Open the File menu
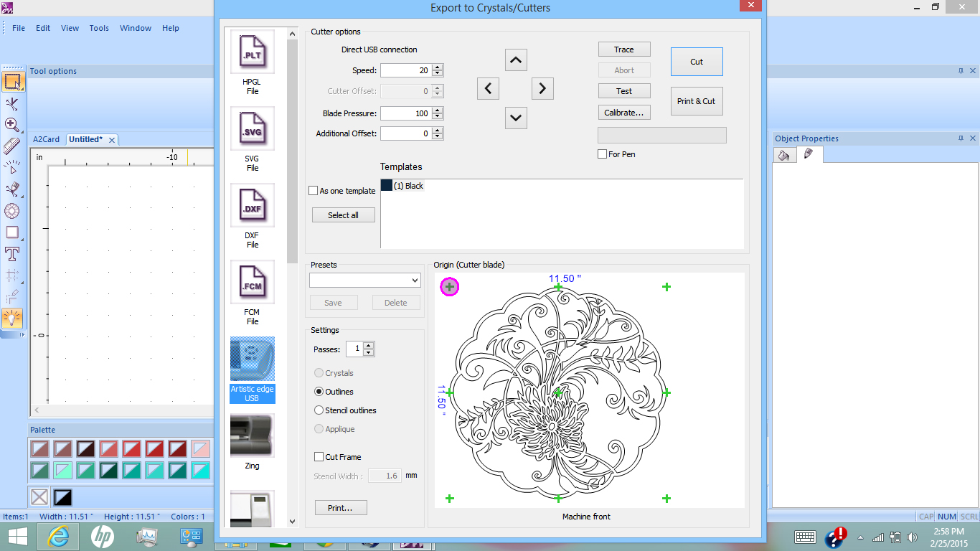 click(x=19, y=28)
